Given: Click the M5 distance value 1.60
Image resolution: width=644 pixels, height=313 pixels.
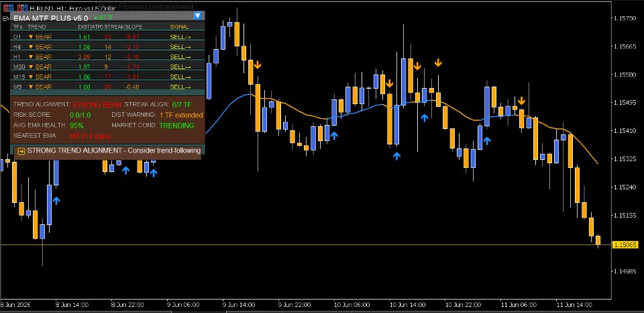Looking at the screenshot, I should [84, 87].
